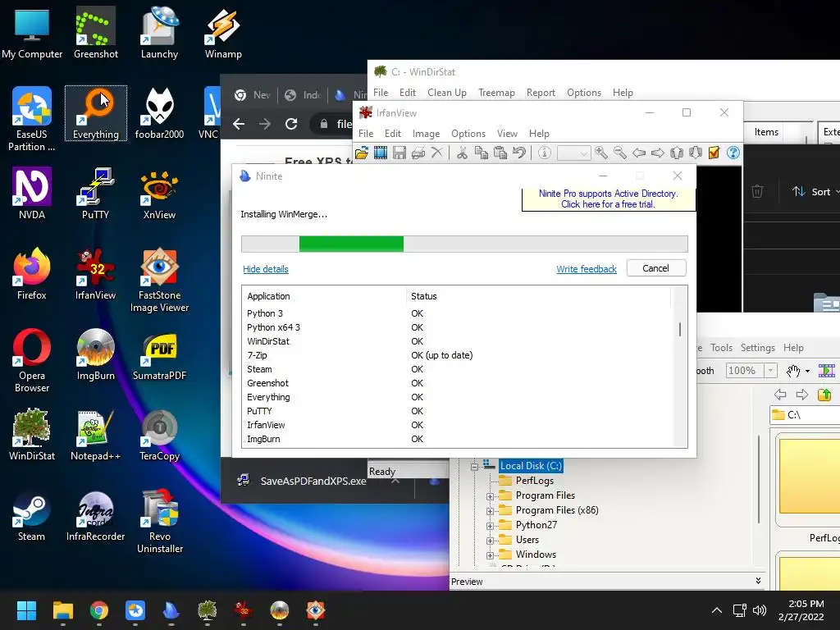Click the up-folder icon in FastStone browser

(x=824, y=395)
